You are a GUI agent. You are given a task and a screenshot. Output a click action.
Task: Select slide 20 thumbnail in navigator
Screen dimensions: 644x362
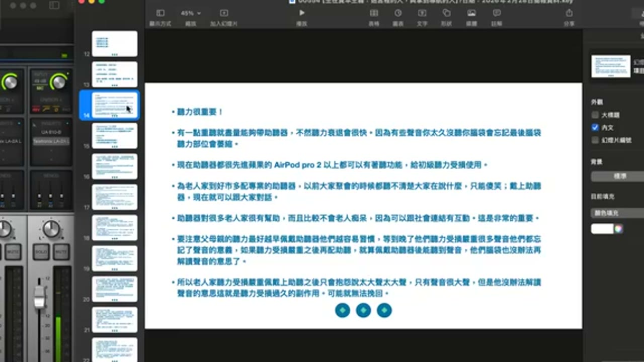point(115,289)
